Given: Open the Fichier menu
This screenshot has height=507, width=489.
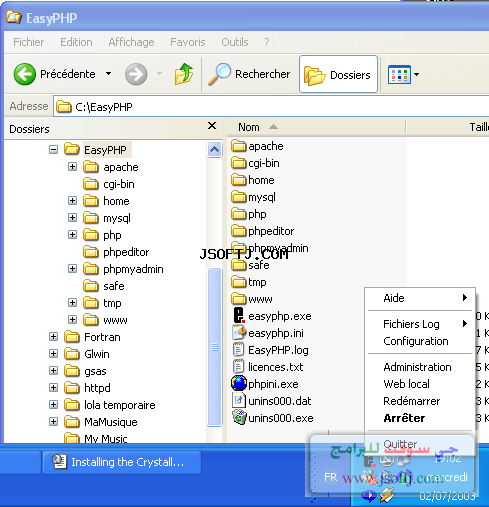Looking at the screenshot, I should pos(28,42).
